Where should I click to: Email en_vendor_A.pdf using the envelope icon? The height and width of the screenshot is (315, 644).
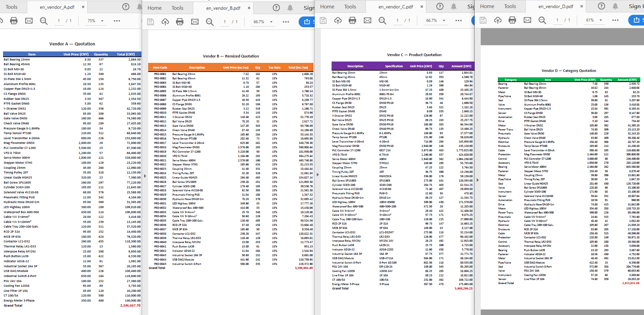[x=29, y=21]
